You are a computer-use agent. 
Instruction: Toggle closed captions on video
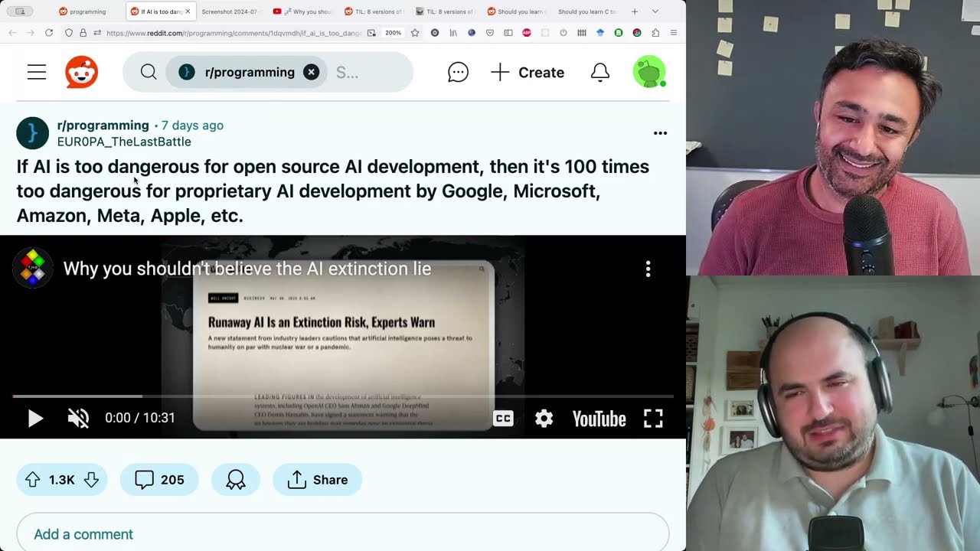coord(503,419)
